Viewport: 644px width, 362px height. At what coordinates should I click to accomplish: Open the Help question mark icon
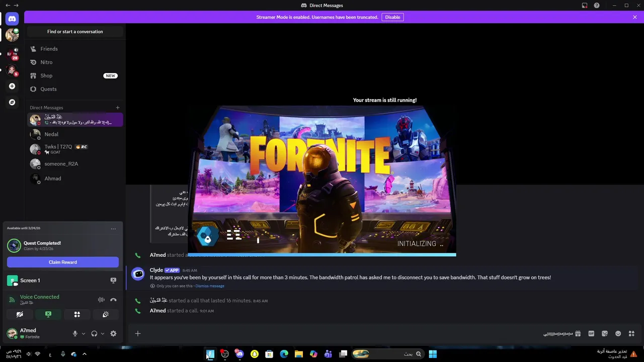click(x=597, y=6)
